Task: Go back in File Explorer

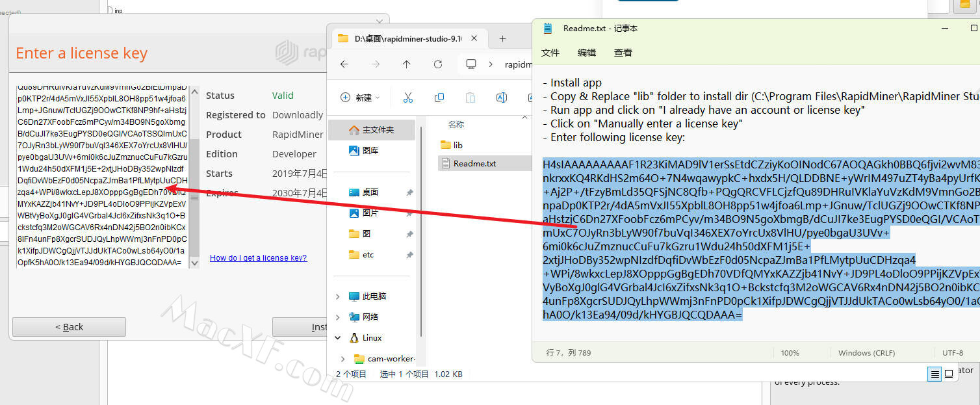Action: tap(344, 64)
